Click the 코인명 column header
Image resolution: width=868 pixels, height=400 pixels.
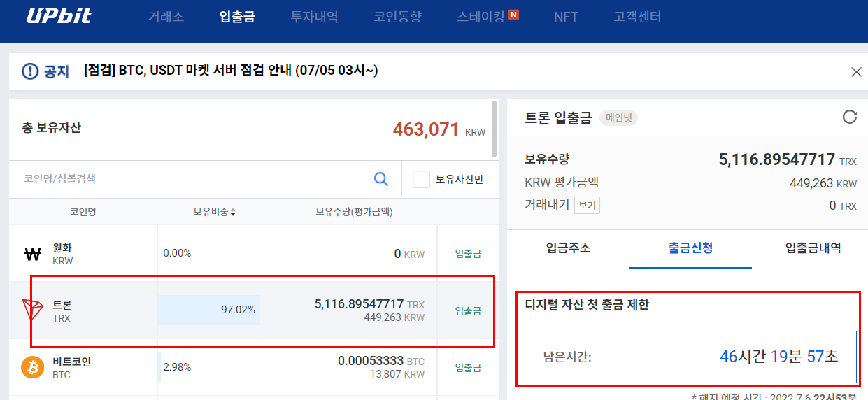[83, 211]
